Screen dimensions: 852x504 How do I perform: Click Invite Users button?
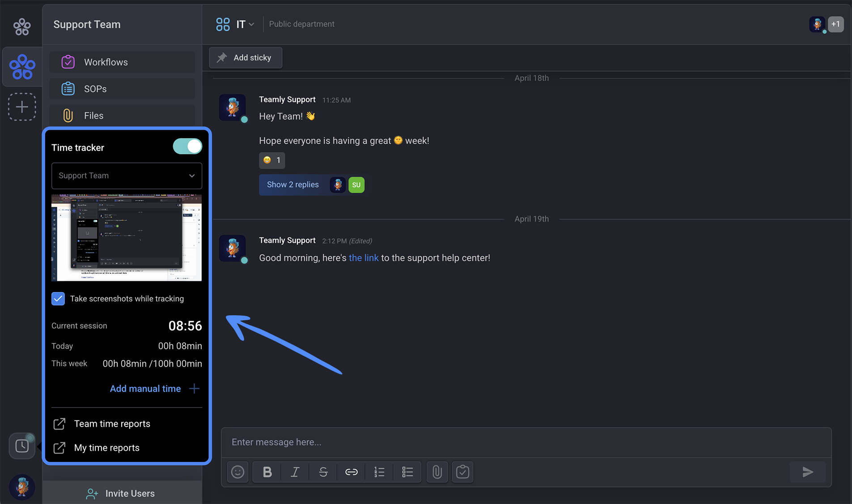pyautogui.click(x=122, y=493)
